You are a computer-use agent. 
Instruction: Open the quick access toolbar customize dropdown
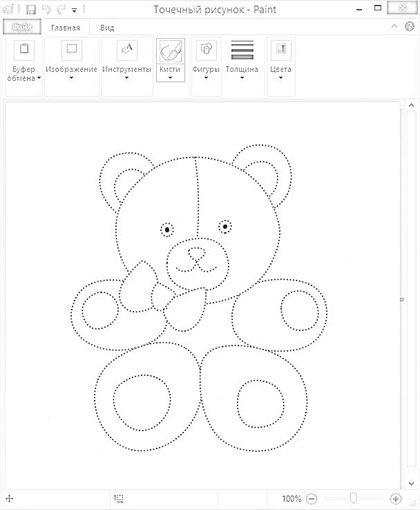pyautogui.click(x=74, y=11)
